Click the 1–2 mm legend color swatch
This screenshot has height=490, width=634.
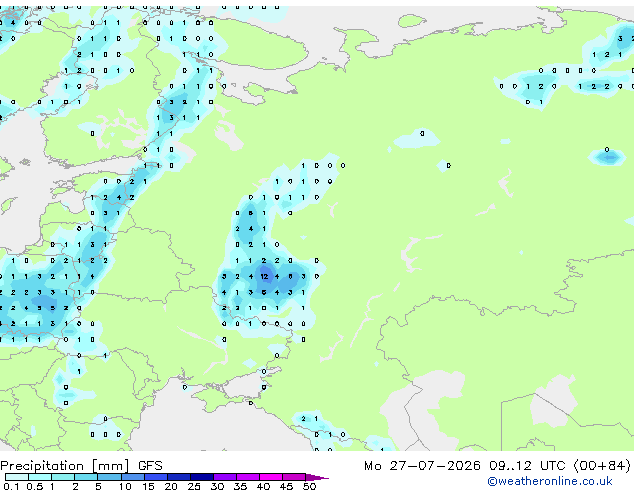(63, 477)
